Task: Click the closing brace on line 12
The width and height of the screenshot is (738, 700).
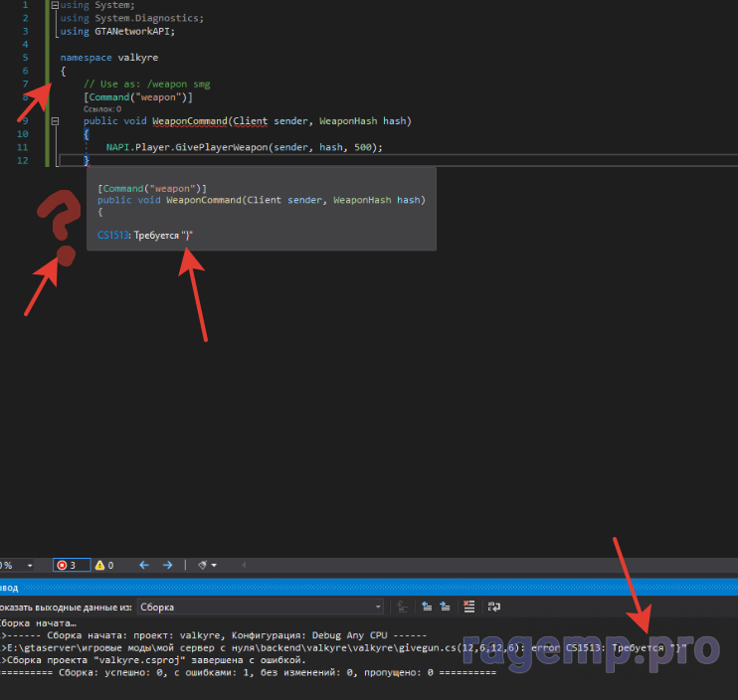Action: click(x=87, y=160)
